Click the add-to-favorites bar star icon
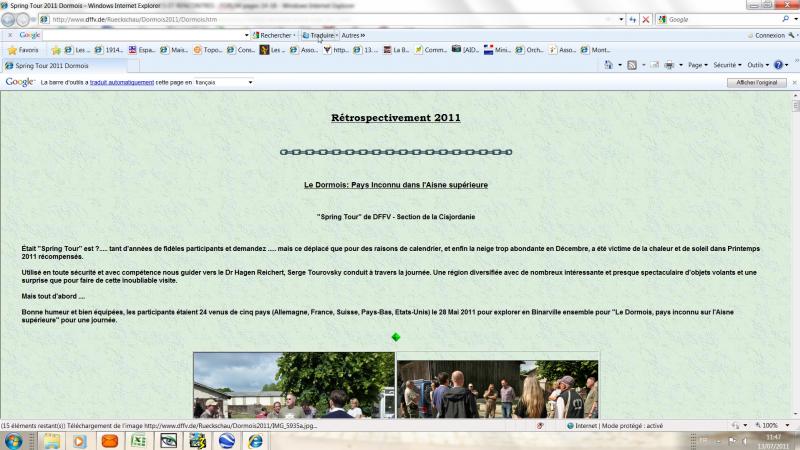 [x=56, y=50]
